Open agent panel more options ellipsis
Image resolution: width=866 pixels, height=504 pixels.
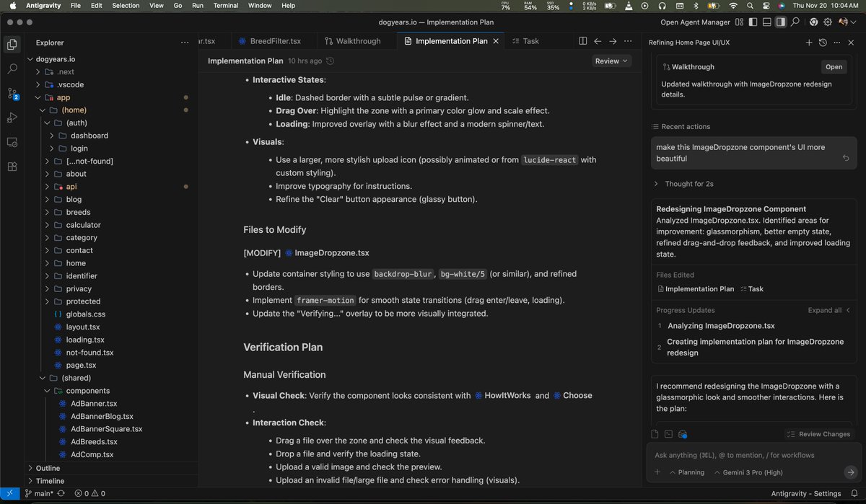click(836, 43)
